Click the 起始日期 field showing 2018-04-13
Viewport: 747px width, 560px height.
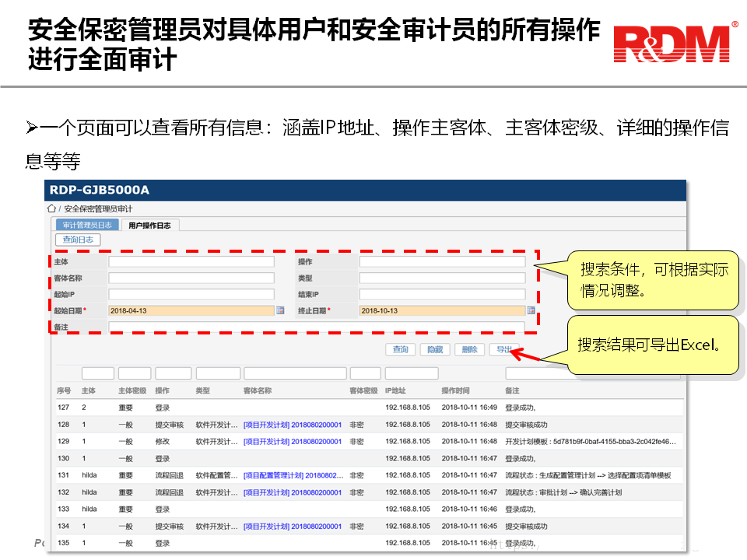191,310
